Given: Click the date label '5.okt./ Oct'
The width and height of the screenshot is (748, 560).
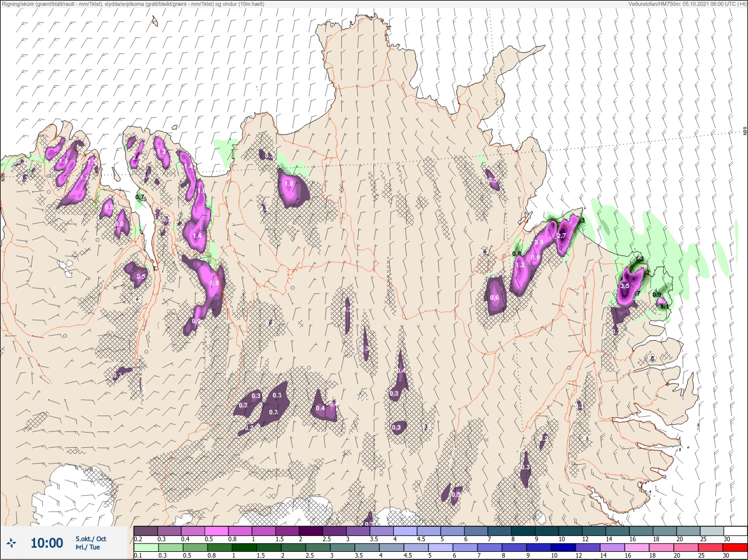Looking at the screenshot, I should point(91,539).
